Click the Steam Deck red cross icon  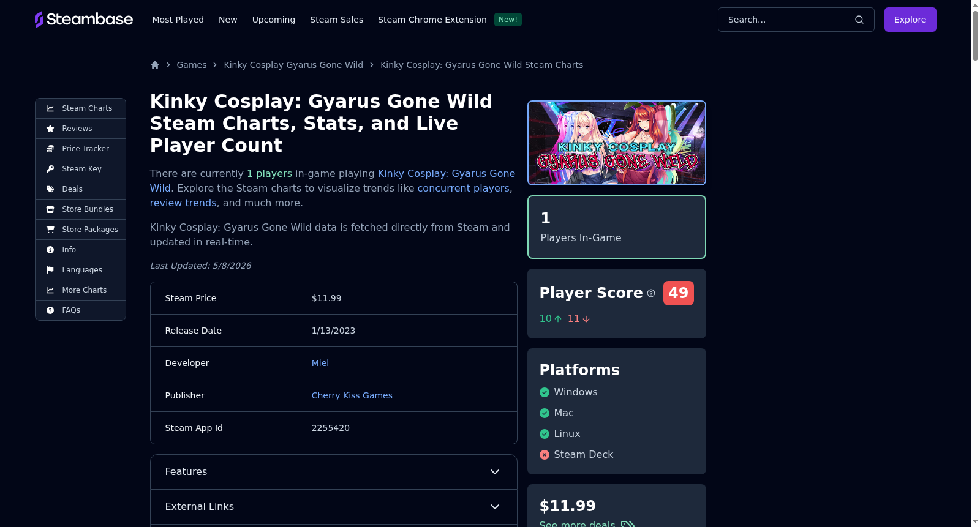tap(545, 455)
